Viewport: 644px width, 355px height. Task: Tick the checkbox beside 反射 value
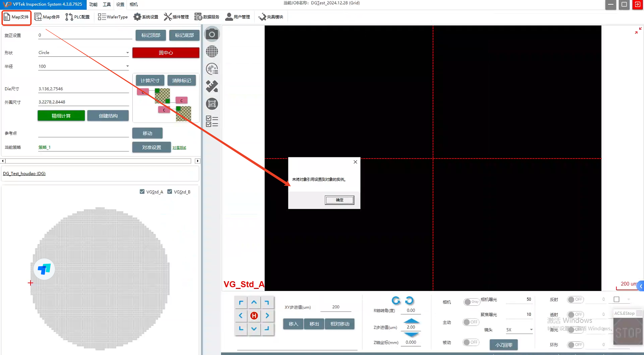click(617, 299)
